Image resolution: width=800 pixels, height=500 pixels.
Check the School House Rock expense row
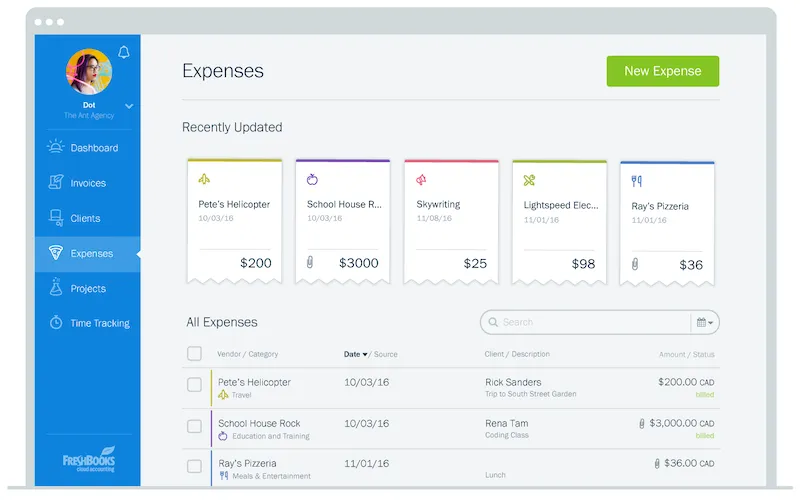194,426
